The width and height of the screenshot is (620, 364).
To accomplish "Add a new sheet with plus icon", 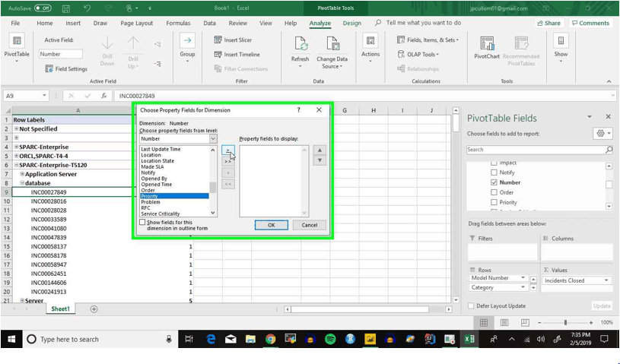I will click(94, 309).
